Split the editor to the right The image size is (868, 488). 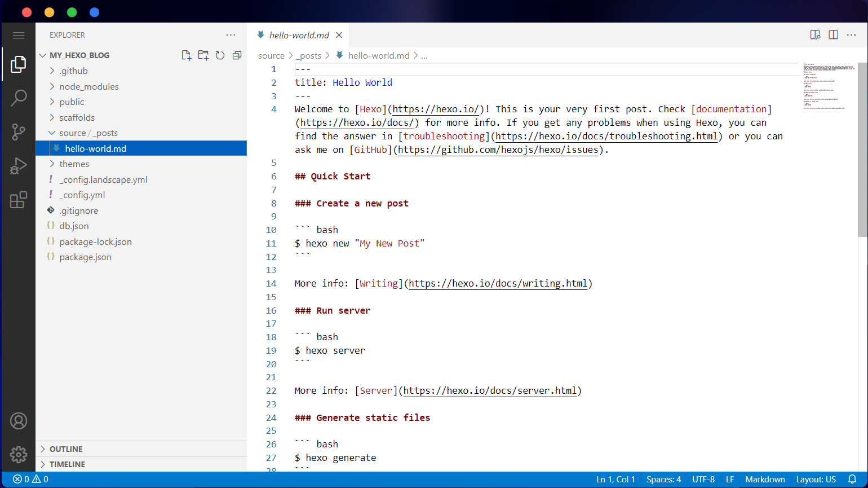click(x=833, y=35)
